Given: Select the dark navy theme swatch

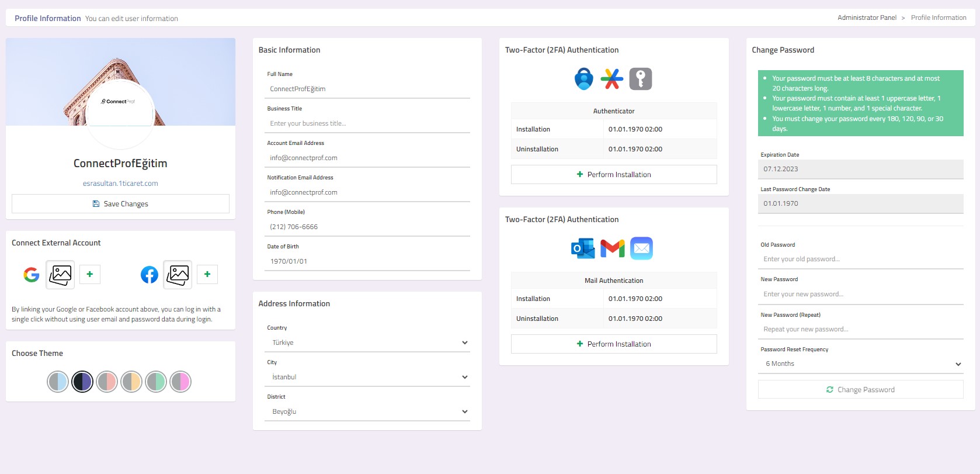Looking at the screenshot, I should [x=82, y=382].
